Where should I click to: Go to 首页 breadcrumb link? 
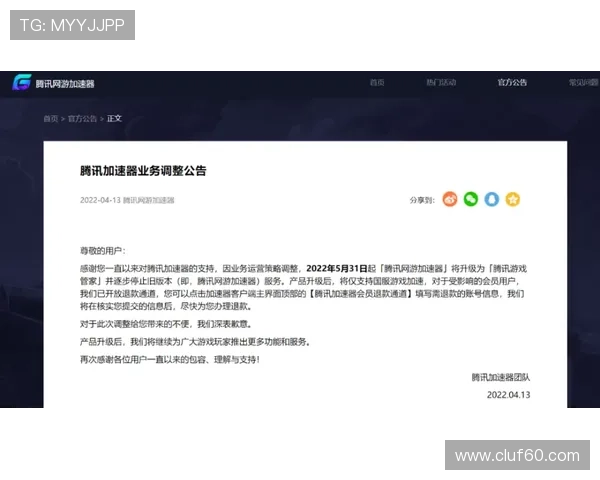click(x=51, y=119)
